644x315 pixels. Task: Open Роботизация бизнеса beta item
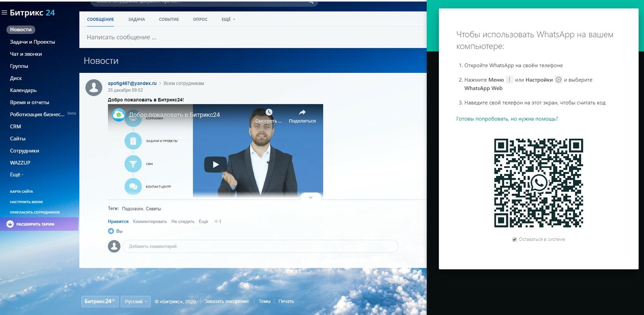37,114
